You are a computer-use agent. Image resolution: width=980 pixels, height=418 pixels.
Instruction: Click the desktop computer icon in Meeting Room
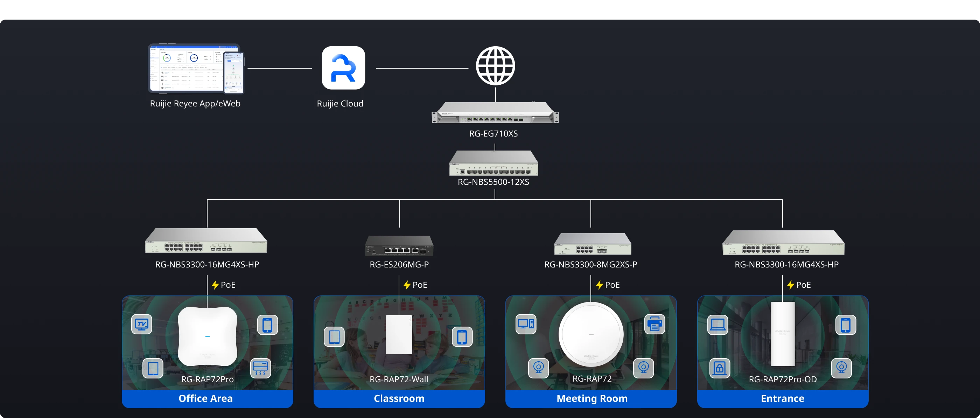[526, 324]
